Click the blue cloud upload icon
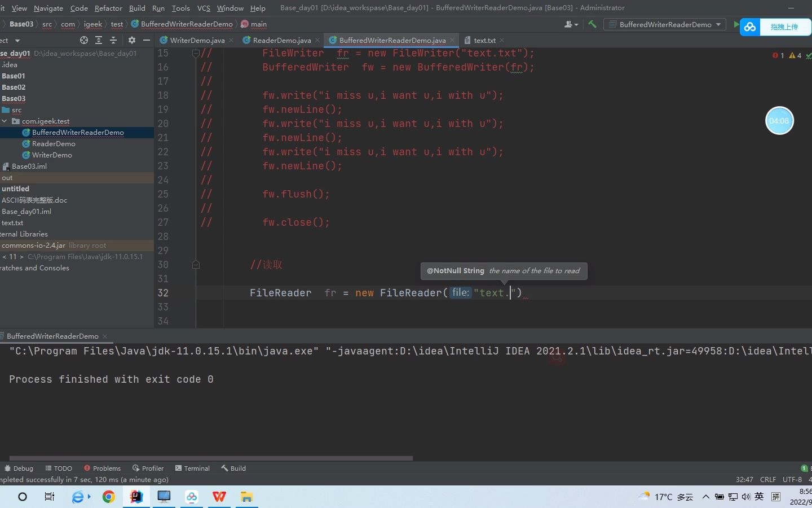This screenshot has height=508, width=812. 750,27
